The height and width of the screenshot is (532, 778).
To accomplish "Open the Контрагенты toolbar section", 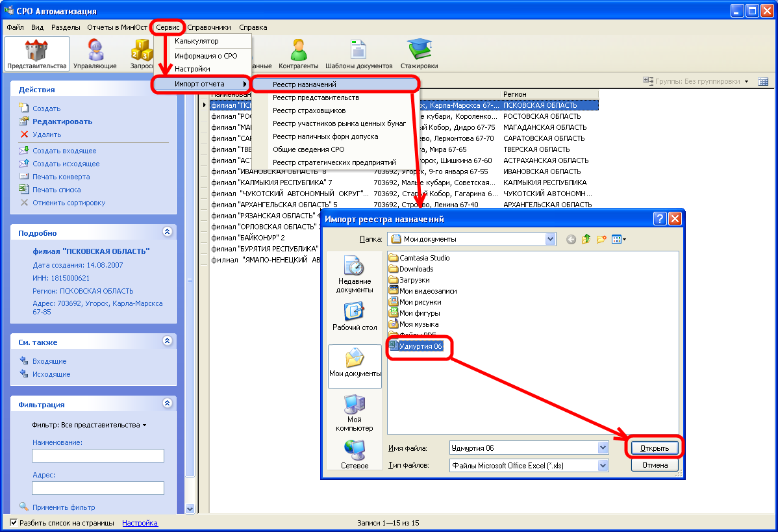I will 298,54.
